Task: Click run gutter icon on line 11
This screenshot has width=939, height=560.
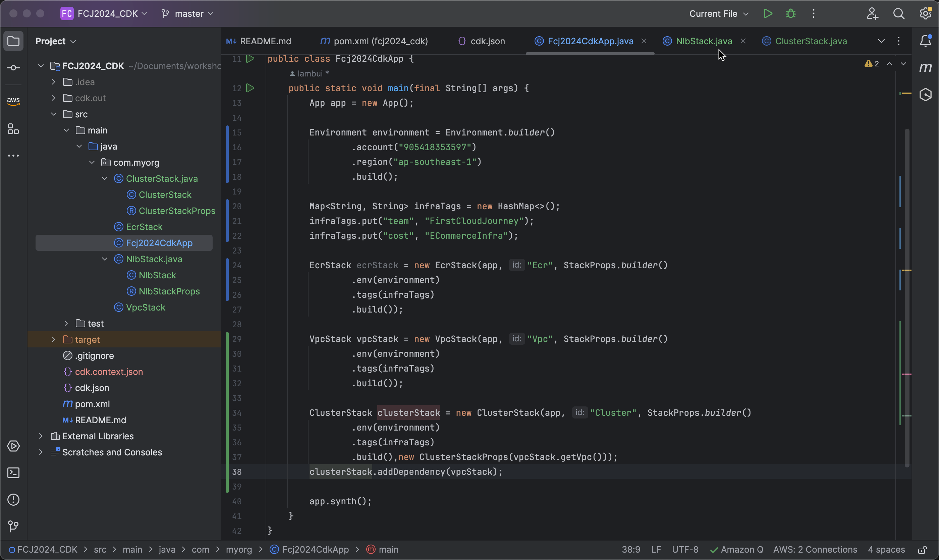Action: click(250, 58)
